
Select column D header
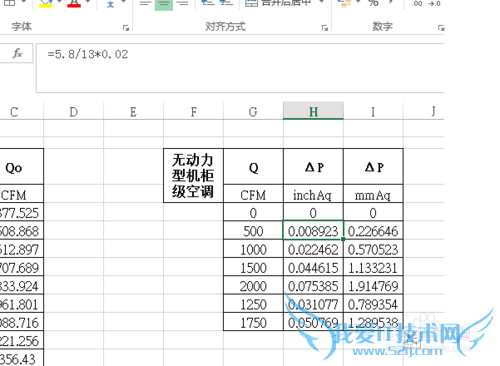point(74,111)
